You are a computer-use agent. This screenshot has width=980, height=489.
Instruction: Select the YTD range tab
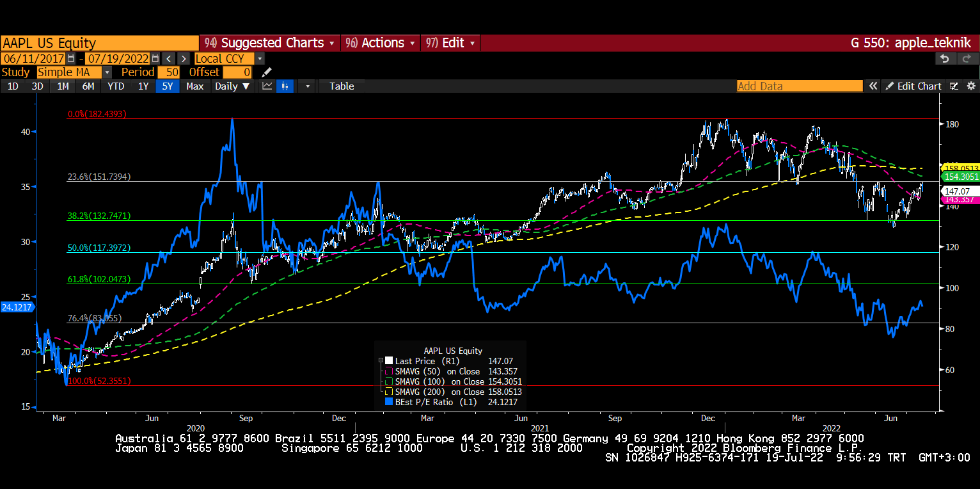coord(116,86)
